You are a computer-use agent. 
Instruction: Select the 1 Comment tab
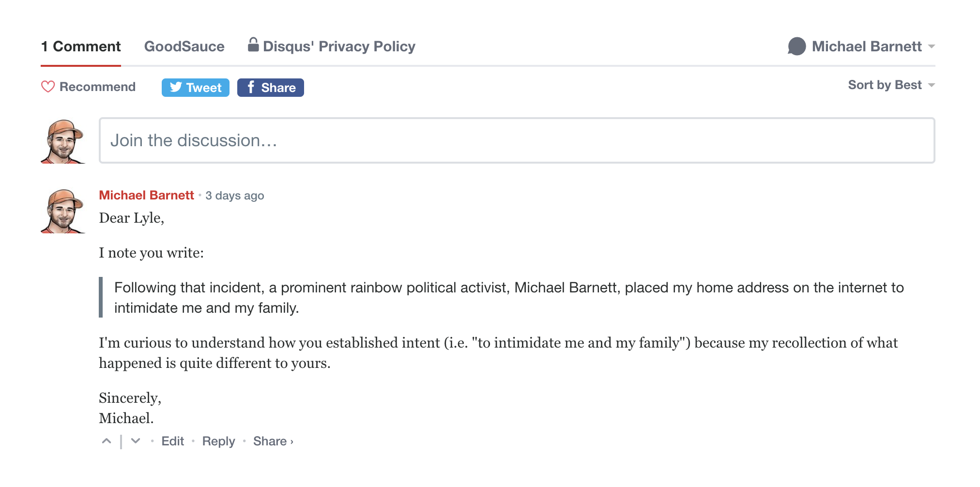81,46
